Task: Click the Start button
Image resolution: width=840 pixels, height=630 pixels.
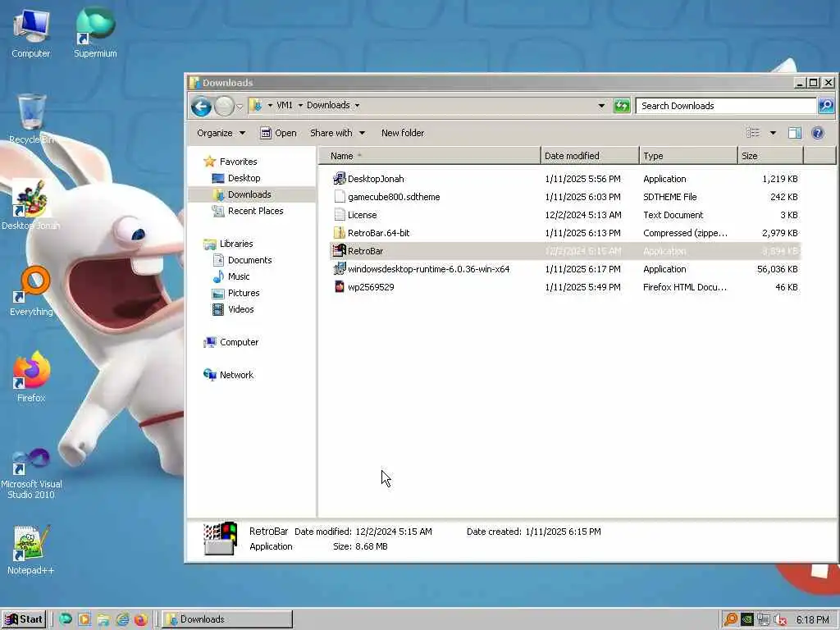Action: (24, 619)
